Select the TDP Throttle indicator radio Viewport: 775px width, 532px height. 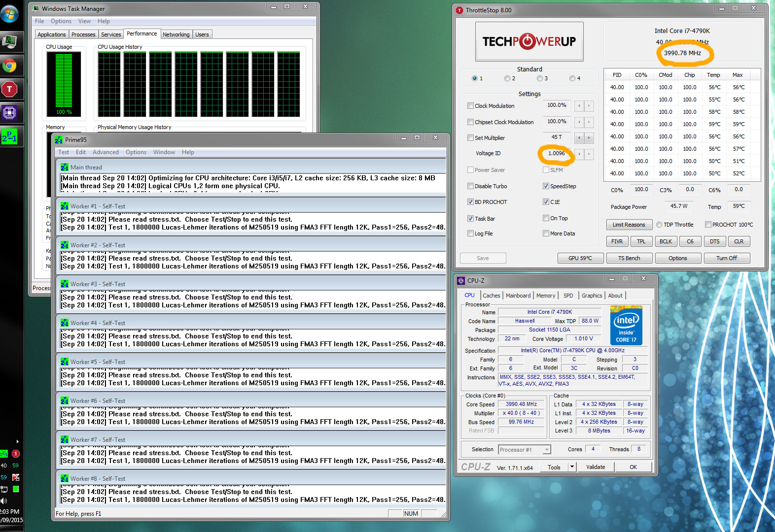pos(659,225)
